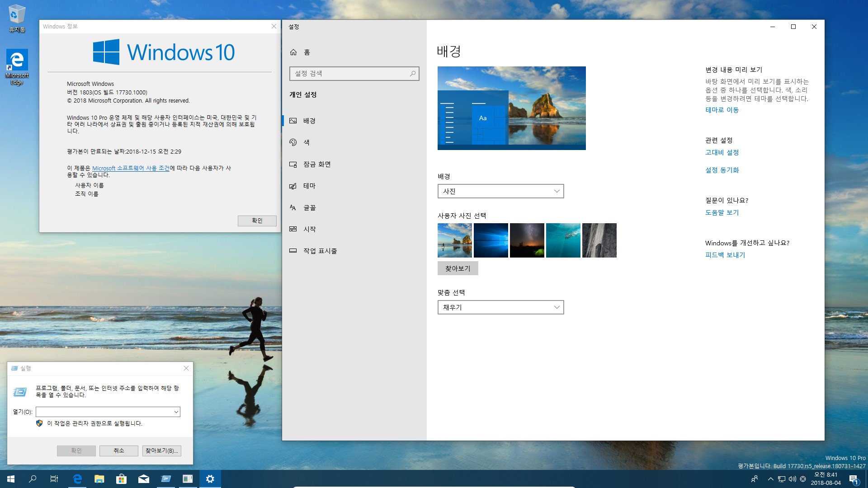This screenshot has width=868, height=488.
Task: Open the Recycle Bin desktop icon
Action: tap(17, 18)
